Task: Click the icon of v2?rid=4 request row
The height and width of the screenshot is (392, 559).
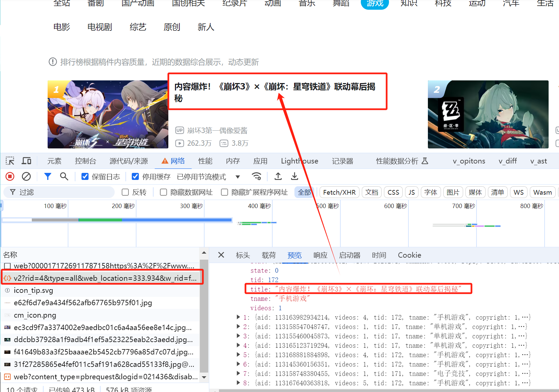Action: [x=7, y=278]
